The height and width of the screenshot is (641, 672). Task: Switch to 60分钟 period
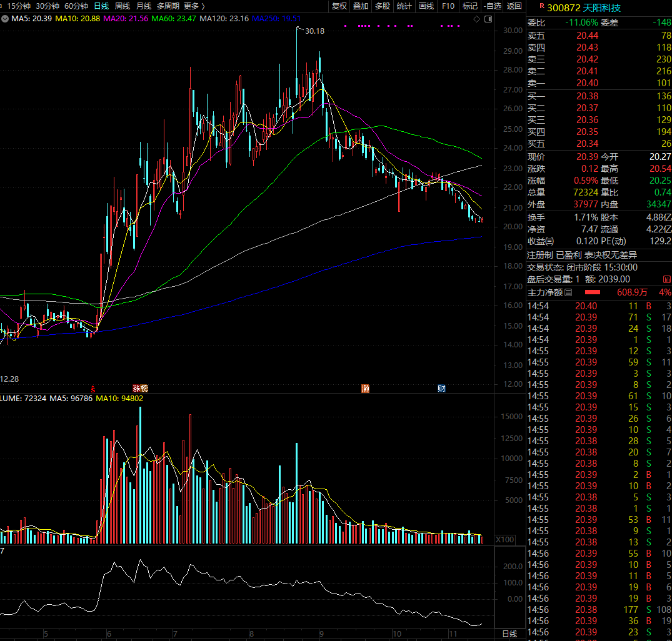click(76, 6)
